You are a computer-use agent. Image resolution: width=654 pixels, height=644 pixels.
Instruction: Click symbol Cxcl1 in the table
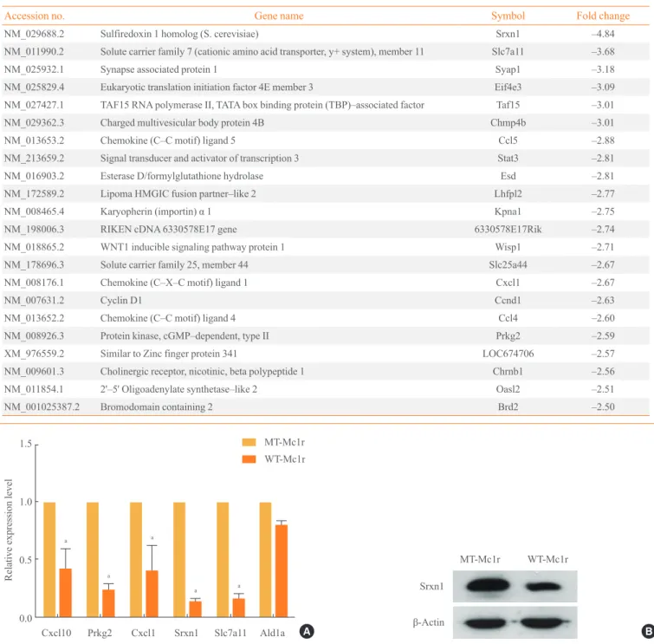pyautogui.click(x=508, y=283)
